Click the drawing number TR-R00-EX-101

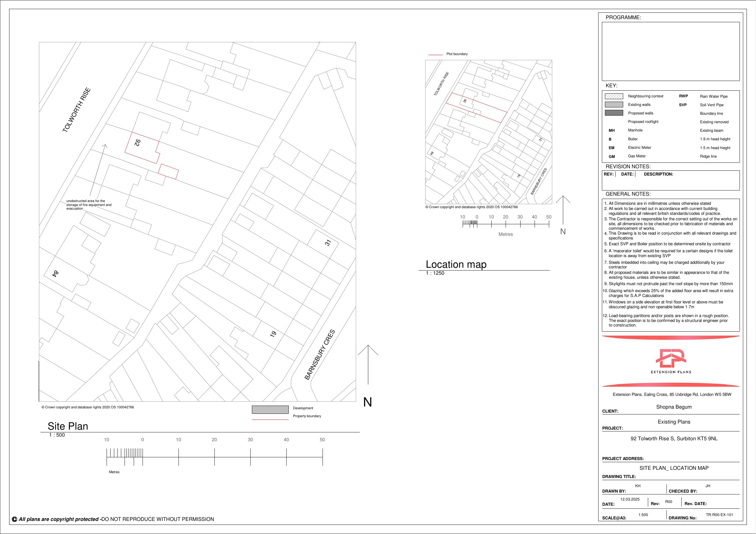(719, 515)
